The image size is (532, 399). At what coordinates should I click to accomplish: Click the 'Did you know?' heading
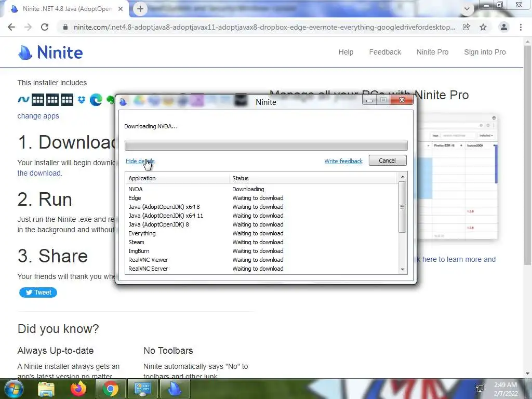click(x=58, y=329)
